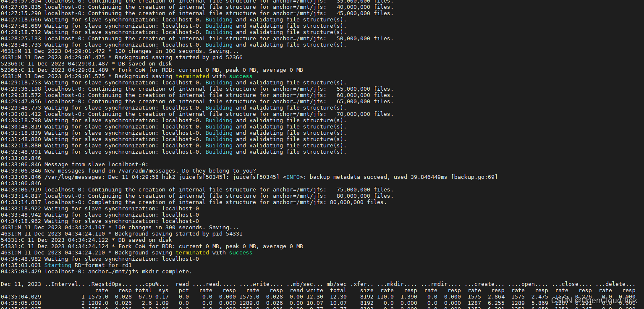Image resolution: width=644 pixels, height=309 pixels.
Task: Click the create resp value "2.864"
Action: (496, 297)
